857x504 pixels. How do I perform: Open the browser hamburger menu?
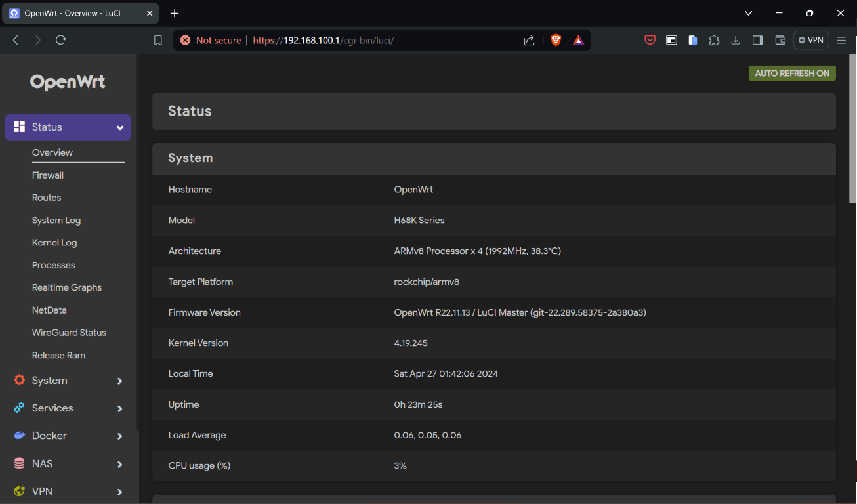842,40
